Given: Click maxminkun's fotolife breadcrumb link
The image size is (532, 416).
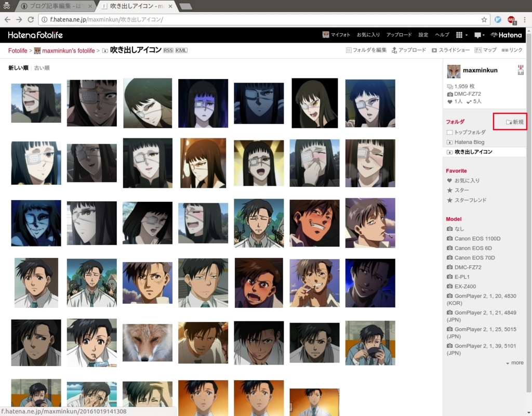Looking at the screenshot, I should (68, 50).
